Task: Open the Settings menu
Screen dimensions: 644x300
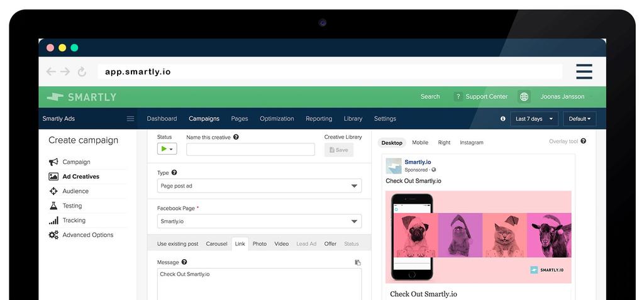Action: pos(385,118)
